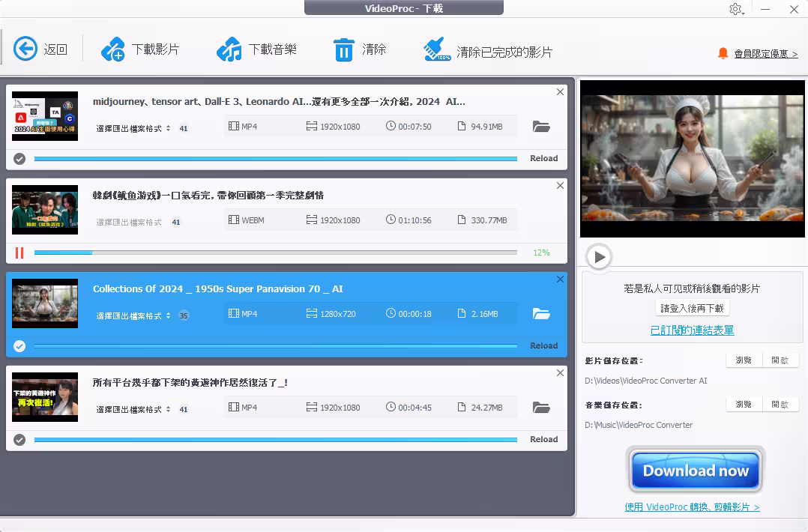Click the Collections Of 2024 video thumbnail
The height and width of the screenshot is (532, 808).
44,303
